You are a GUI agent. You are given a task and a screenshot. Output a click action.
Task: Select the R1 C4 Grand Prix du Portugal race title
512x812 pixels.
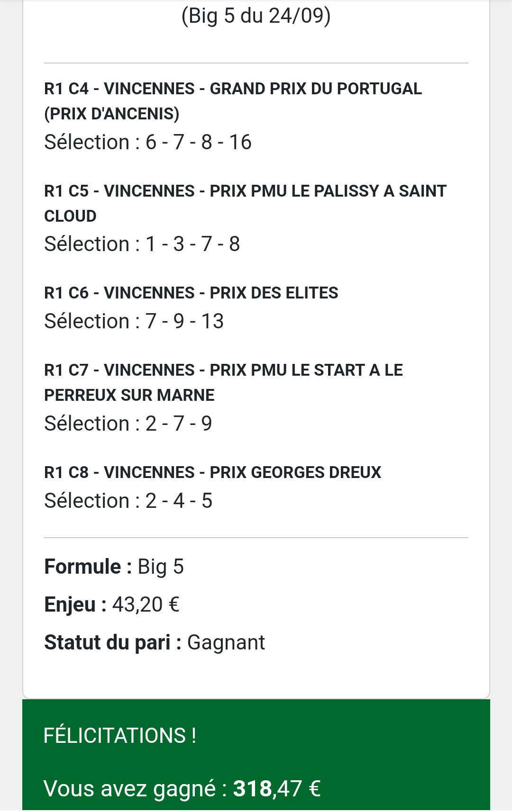coord(233,101)
